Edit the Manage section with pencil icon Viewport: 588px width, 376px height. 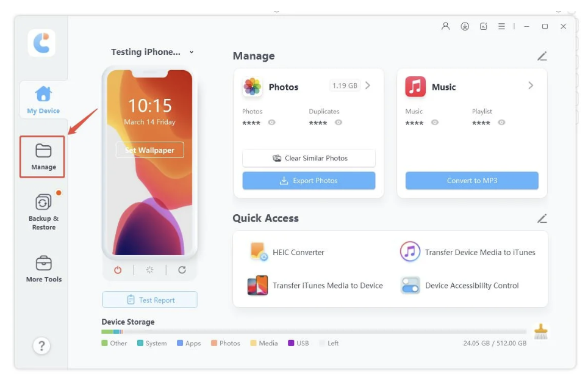click(x=542, y=56)
